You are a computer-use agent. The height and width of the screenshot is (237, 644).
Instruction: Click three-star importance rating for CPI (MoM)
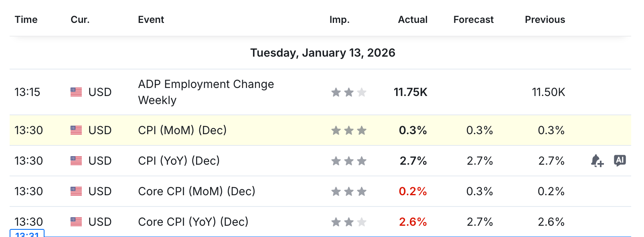[x=348, y=130]
